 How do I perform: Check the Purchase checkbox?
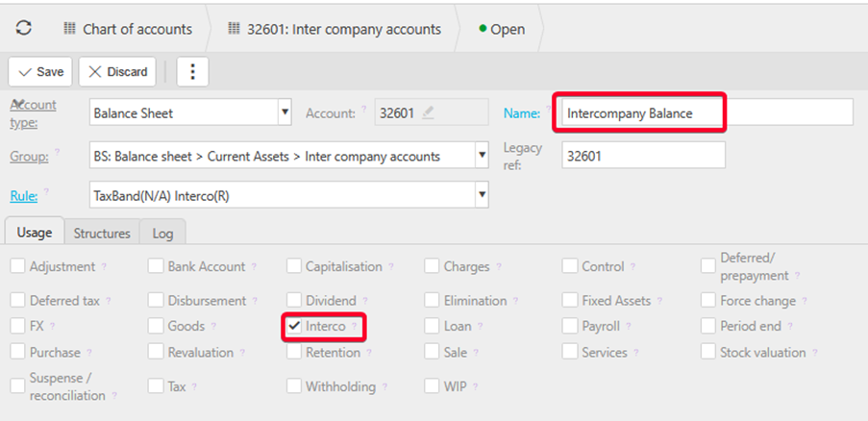click(x=17, y=352)
